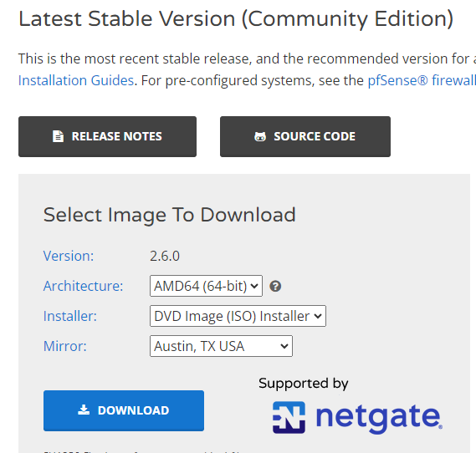Click the netgate wordmark text logo
The width and height of the screenshot is (476, 453).
coord(379,418)
